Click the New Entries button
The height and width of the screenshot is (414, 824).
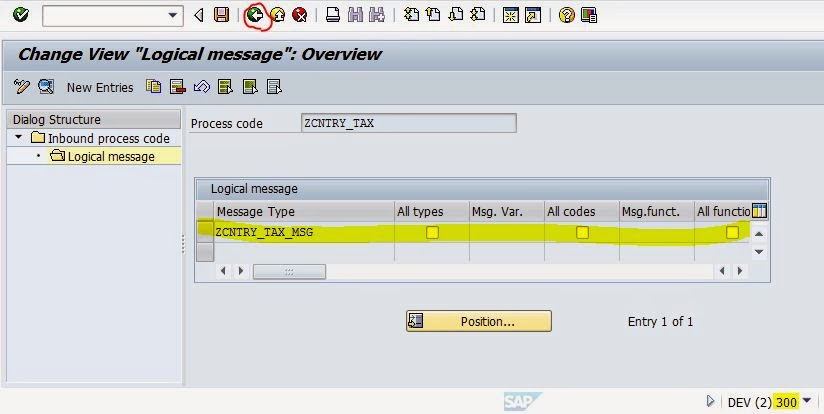point(100,87)
